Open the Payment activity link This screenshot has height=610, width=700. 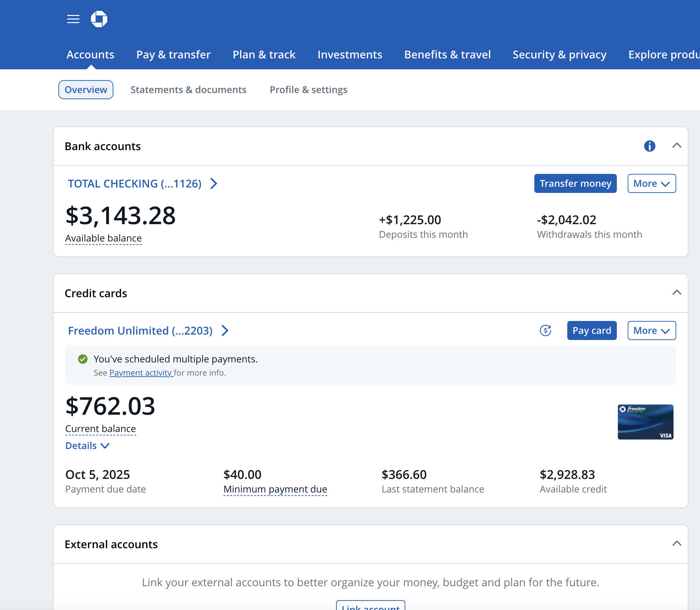(x=141, y=373)
